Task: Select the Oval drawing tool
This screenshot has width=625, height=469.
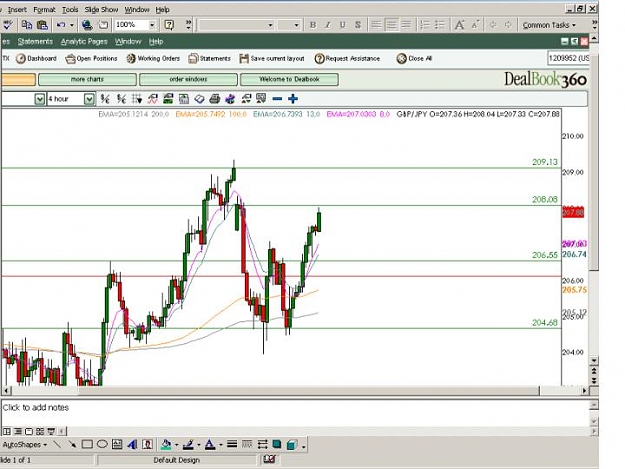Action: [102, 444]
